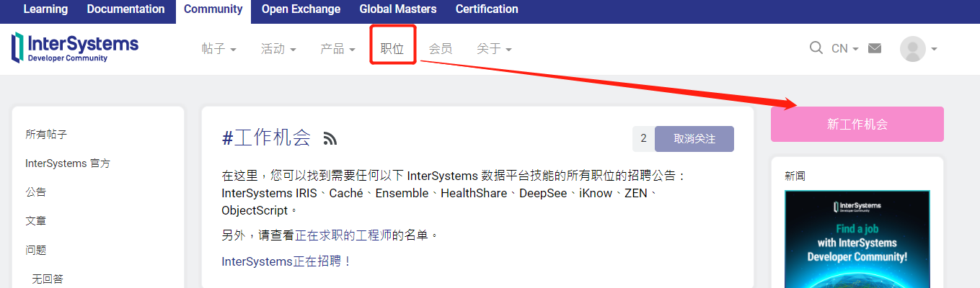Open the InterSystems正在招聘 link
This screenshot has height=288, width=980.
point(286,261)
